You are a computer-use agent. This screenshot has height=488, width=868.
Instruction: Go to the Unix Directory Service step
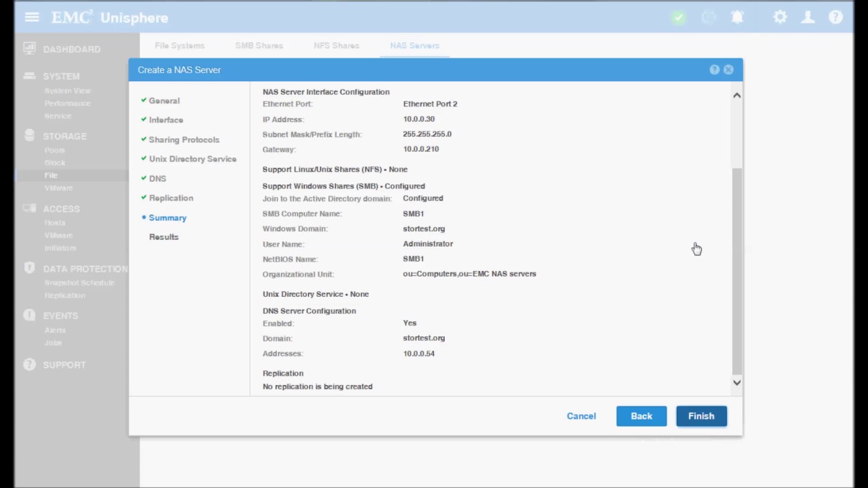(193, 159)
